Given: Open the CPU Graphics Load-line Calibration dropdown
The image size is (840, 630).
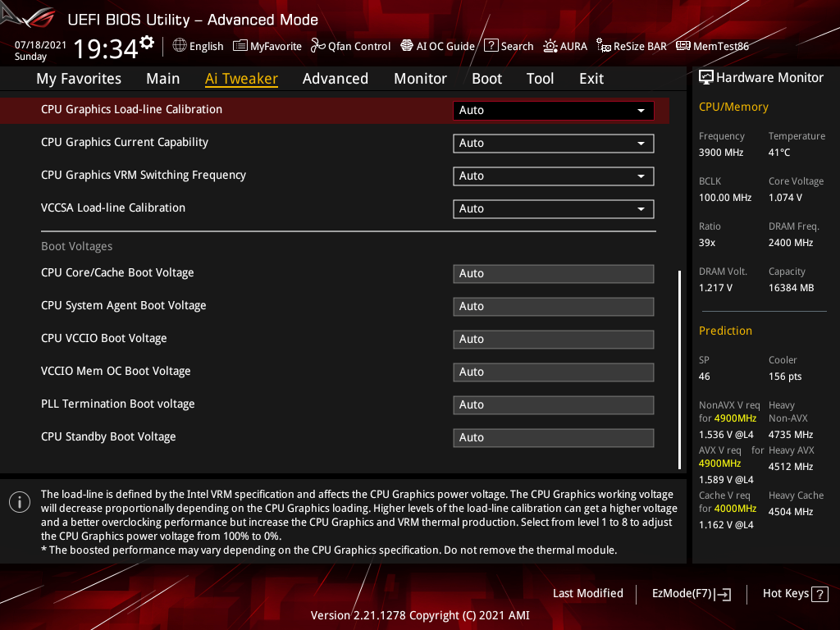Looking at the screenshot, I should pyautogui.click(x=553, y=110).
